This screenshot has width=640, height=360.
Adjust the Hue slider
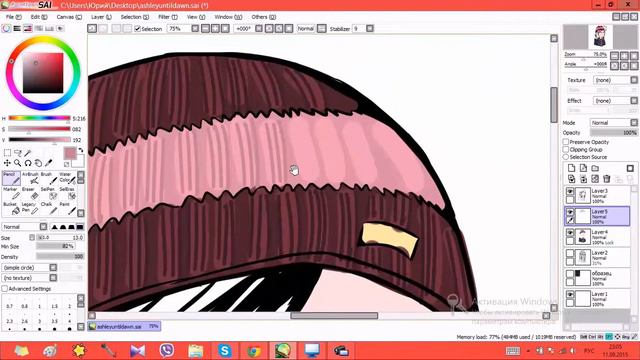[39, 118]
